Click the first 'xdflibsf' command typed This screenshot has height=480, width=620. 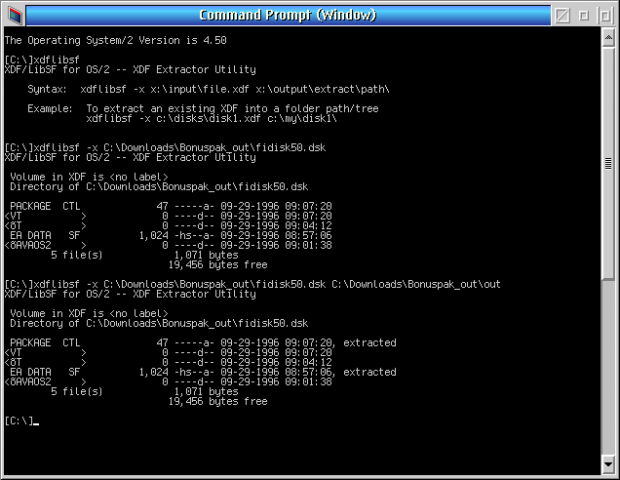(x=50, y=61)
